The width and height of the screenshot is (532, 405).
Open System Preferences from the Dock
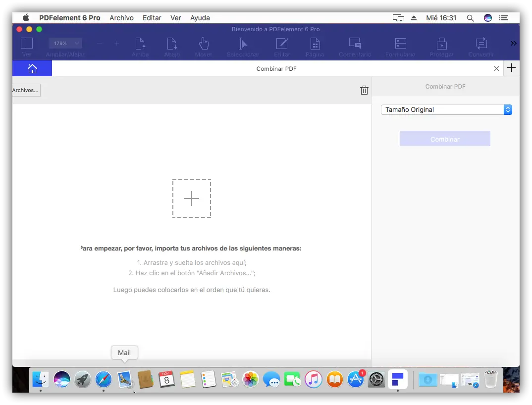(x=376, y=379)
